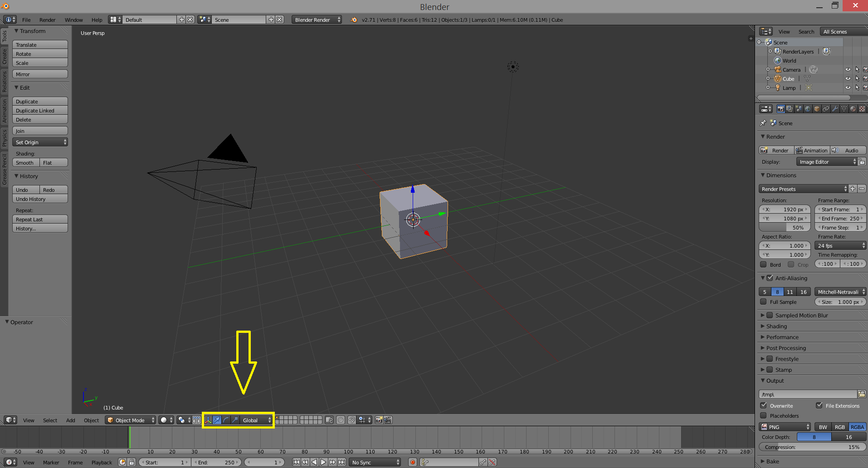Open Render Layers properties tab
This screenshot has height=468, width=868.
pyautogui.click(x=790, y=109)
